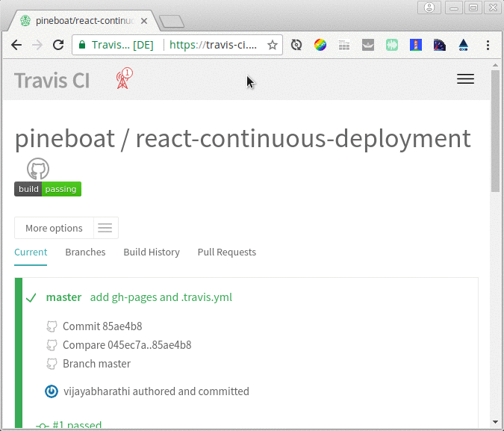Bookmark this page with the star icon

(x=273, y=45)
